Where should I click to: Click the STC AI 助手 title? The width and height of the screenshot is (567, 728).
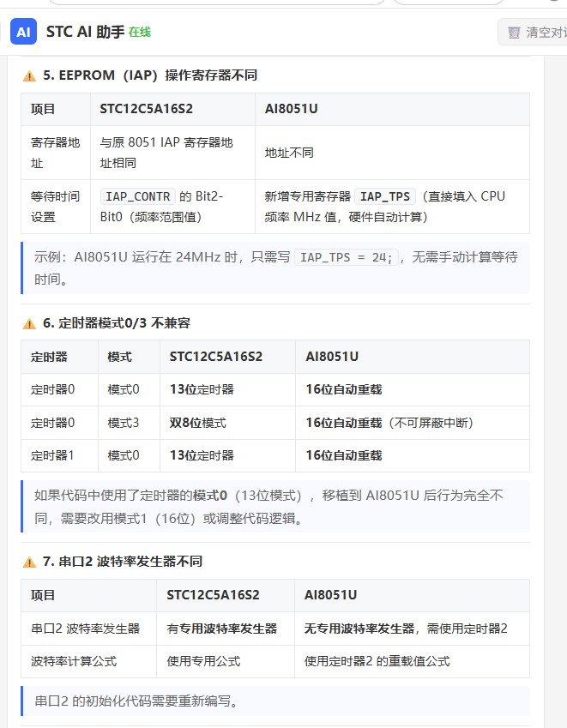click(85, 32)
